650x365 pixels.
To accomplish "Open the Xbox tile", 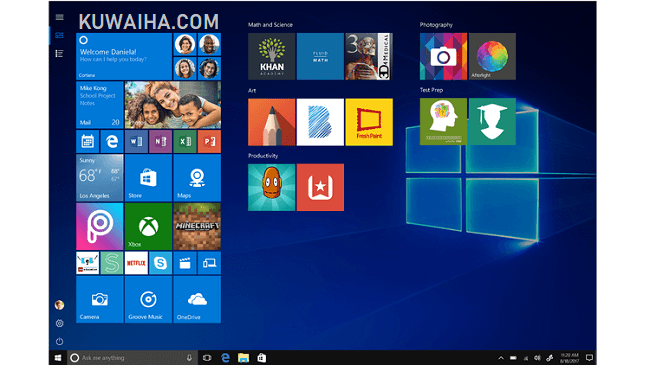I will [148, 226].
